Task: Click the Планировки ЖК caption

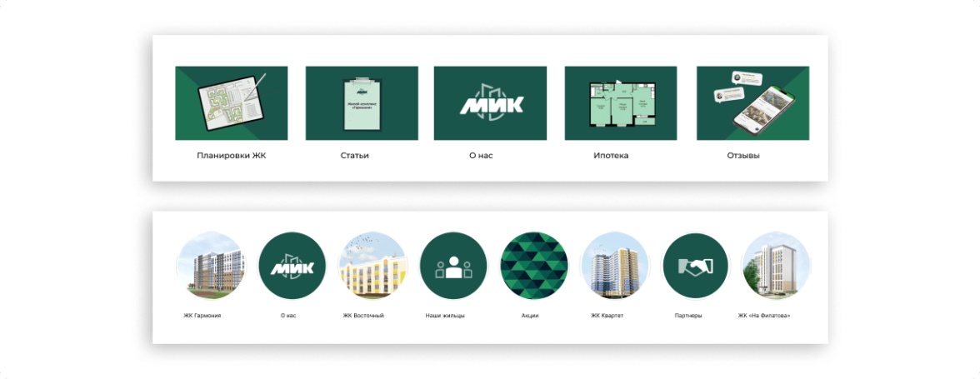Action: [x=232, y=156]
